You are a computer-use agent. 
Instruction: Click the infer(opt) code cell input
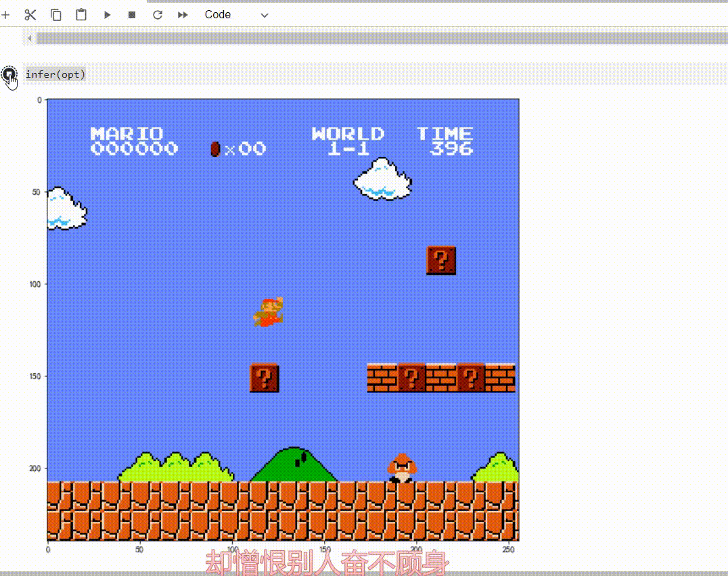[375, 74]
